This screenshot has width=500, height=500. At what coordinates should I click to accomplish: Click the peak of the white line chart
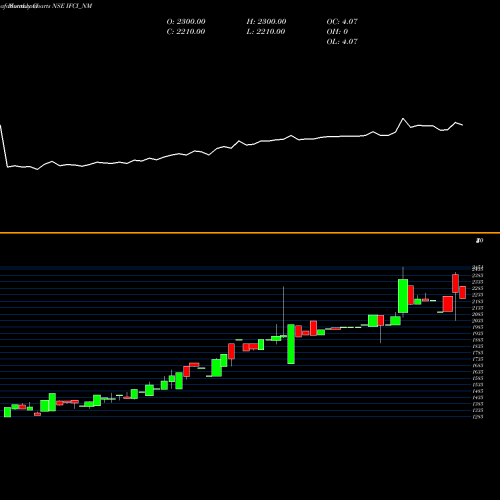(403, 119)
